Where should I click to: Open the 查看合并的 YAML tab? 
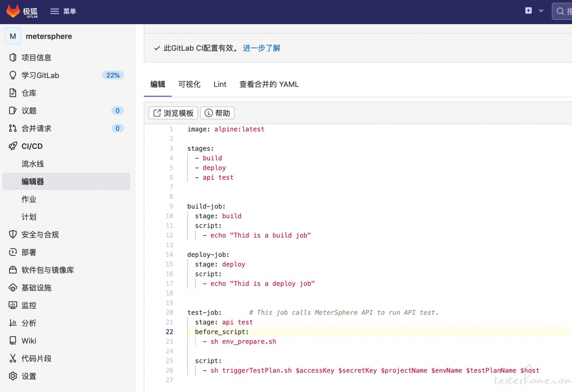pos(269,84)
